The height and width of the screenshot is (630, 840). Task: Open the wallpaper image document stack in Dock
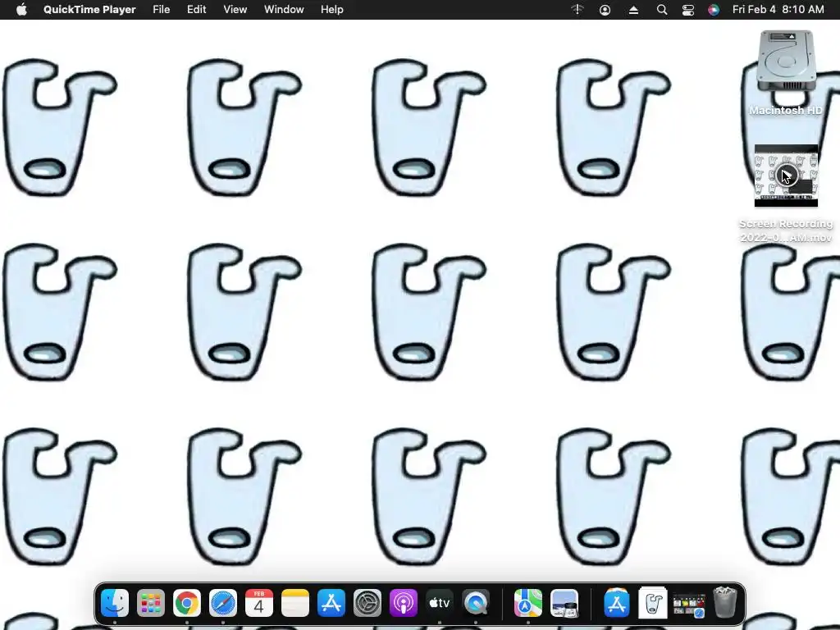point(652,603)
